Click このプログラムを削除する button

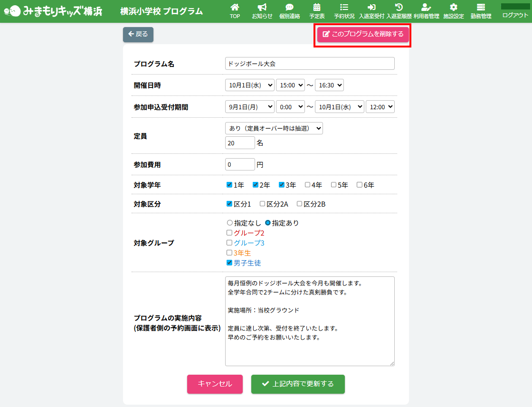(x=363, y=34)
